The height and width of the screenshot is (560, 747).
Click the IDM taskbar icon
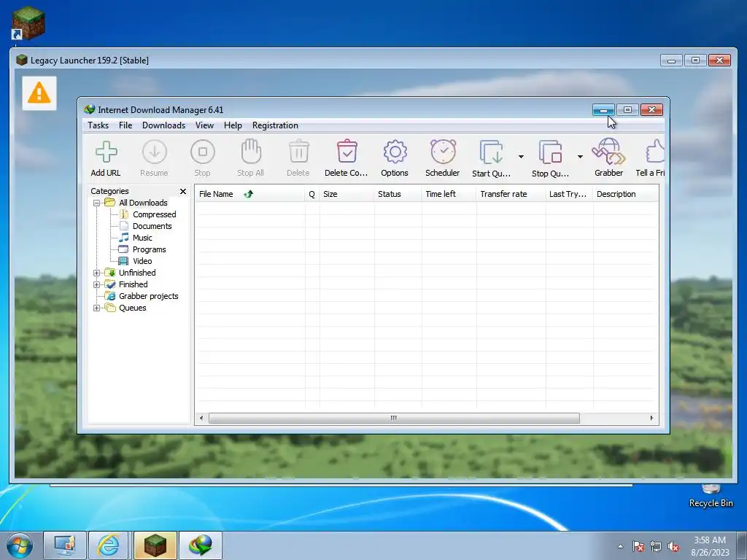[x=201, y=545]
